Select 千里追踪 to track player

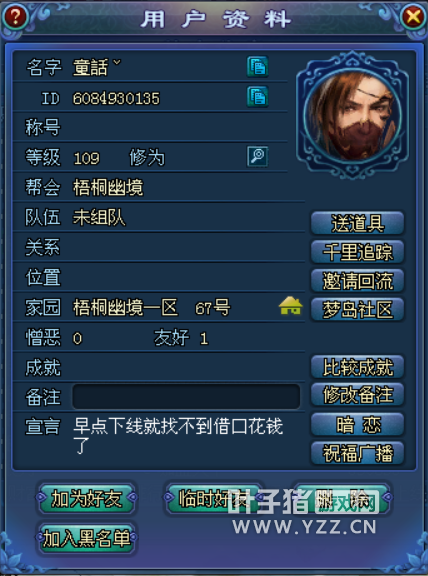357,252
